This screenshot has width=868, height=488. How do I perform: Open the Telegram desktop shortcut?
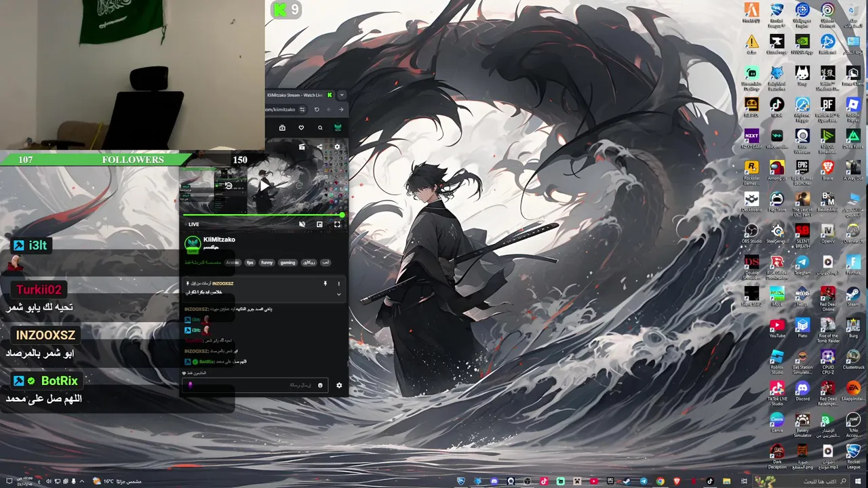tap(802, 265)
